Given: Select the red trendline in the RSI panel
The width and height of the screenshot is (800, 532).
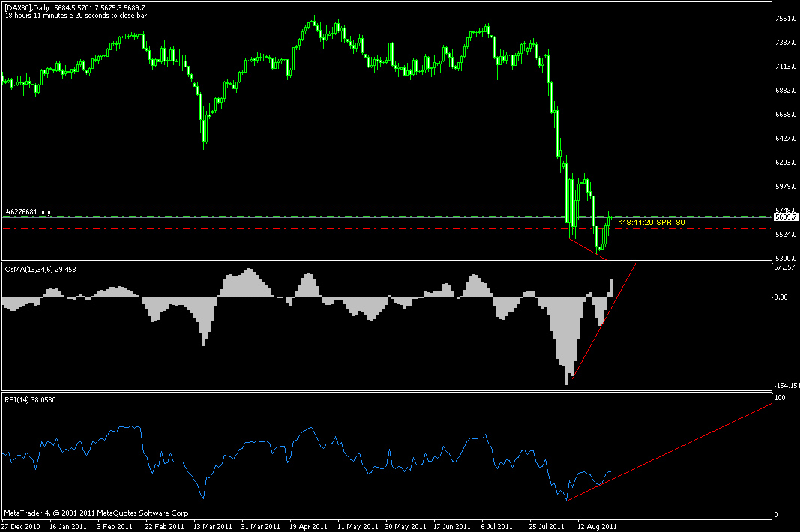Looking at the screenshot, I should pyautogui.click(x=669, y=452).
